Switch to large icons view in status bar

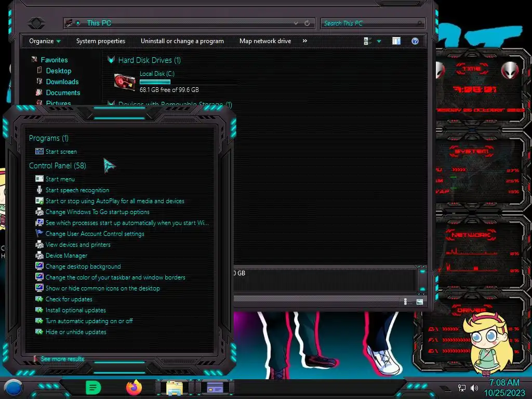pyautogui.click(x=420, y=302)
